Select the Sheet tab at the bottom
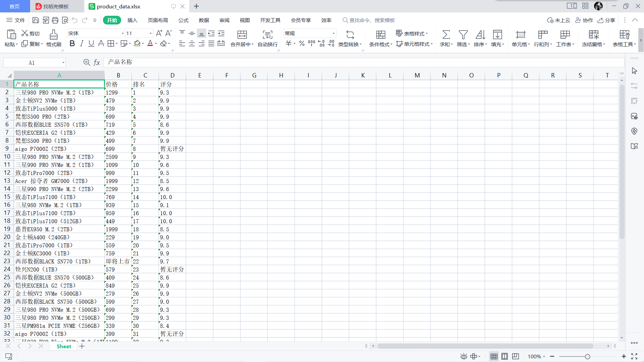 coord(64,346)
